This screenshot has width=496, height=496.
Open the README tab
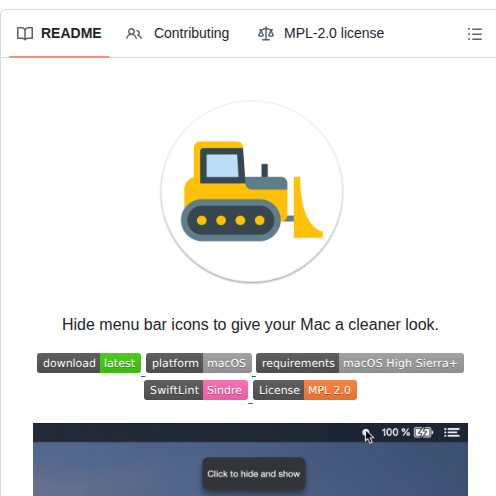(x=59, y=33)
